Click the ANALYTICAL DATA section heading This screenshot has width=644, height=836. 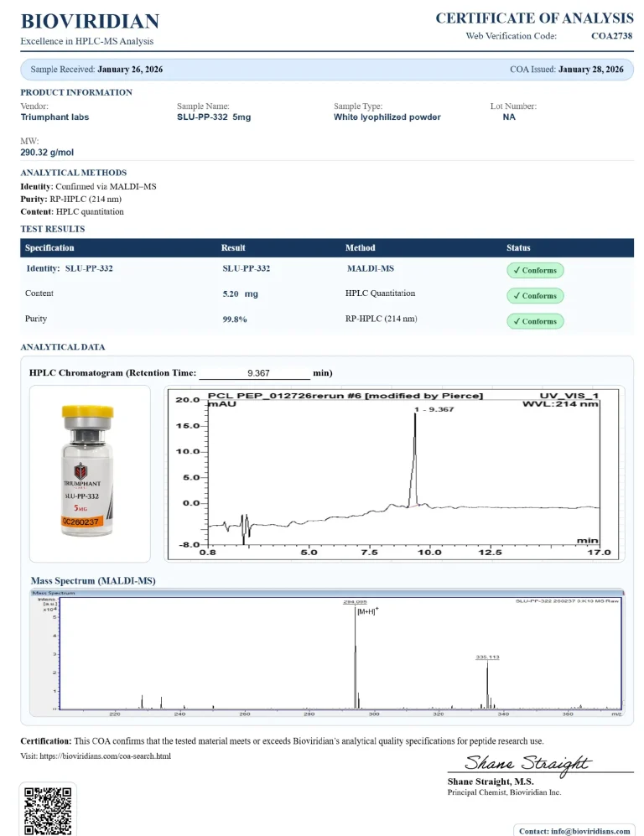tap(63, 347)
